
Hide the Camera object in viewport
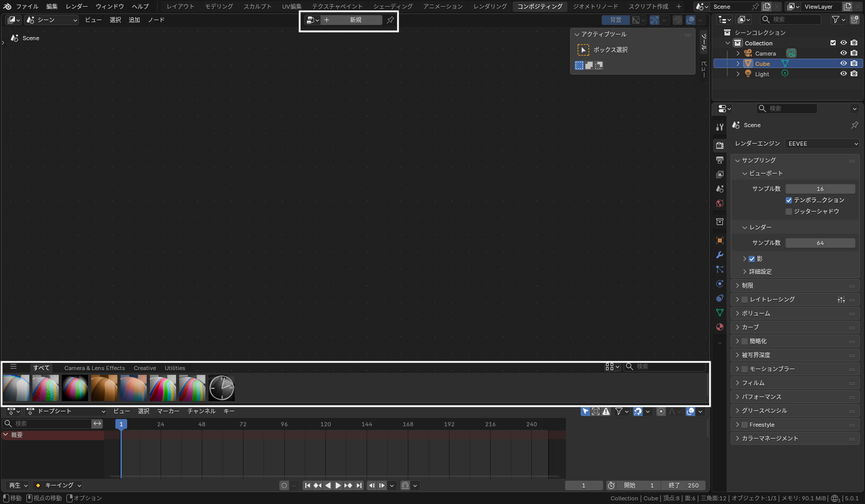(843, 53)
